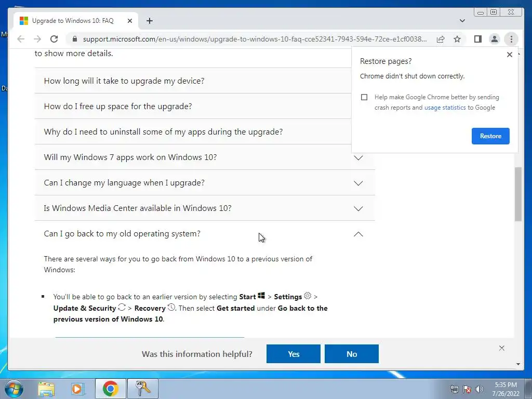532x399 pixels.
Task: Click the Update & Security sync icon
Action: [122, 308]
